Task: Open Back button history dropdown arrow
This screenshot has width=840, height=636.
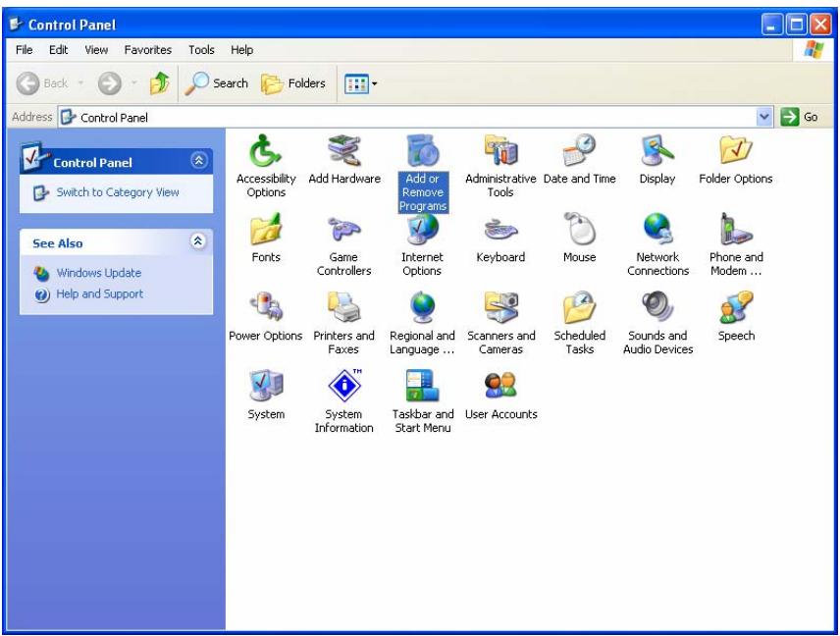Action: [80, 83]
